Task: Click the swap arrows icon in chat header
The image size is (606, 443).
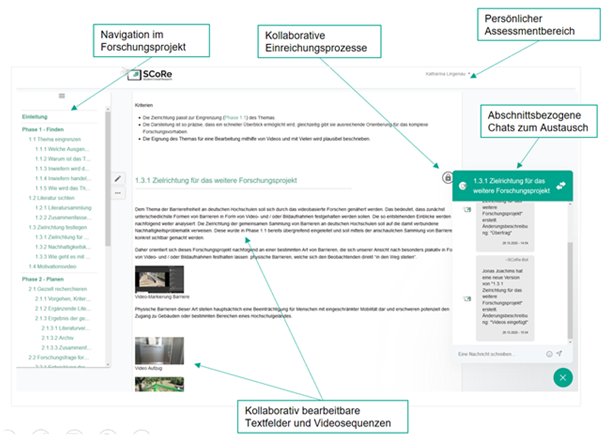Action: click(561, 186)
